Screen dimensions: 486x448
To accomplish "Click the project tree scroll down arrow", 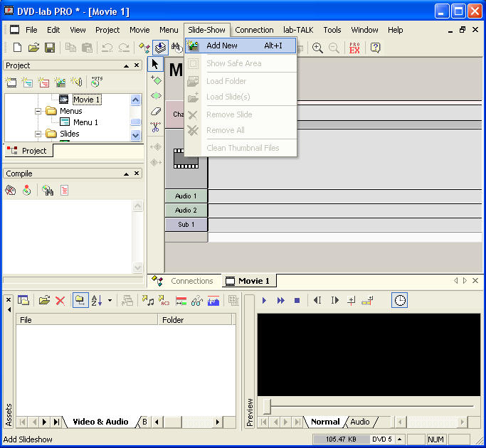I will 135,135.
